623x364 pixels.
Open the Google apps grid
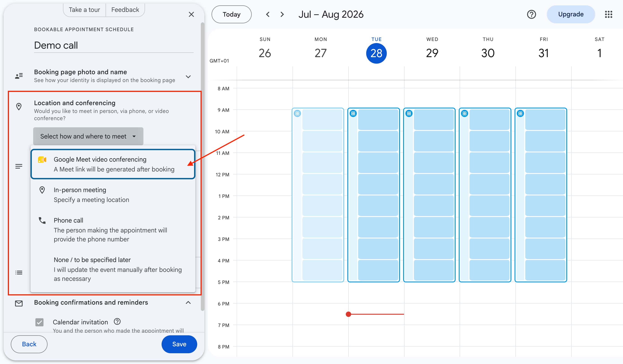click(x=608, y=14)
